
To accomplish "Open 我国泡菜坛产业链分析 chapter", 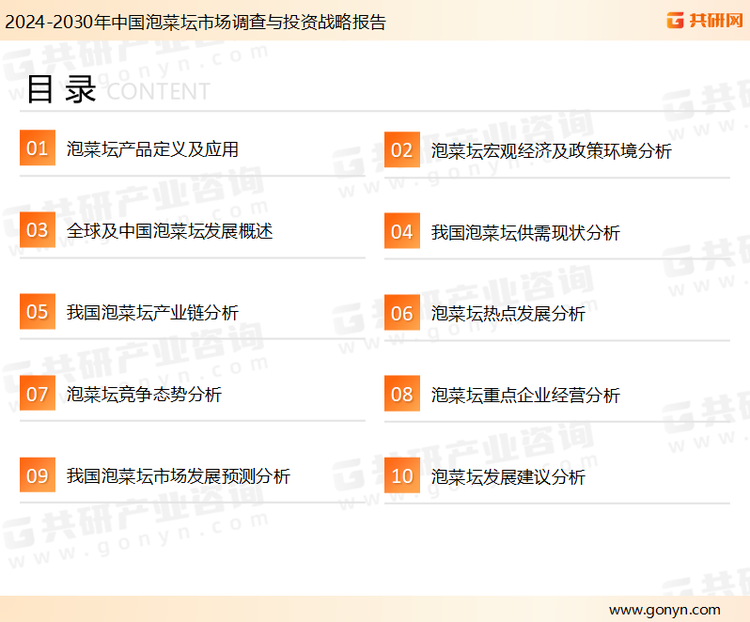I will tap(152, 313).
